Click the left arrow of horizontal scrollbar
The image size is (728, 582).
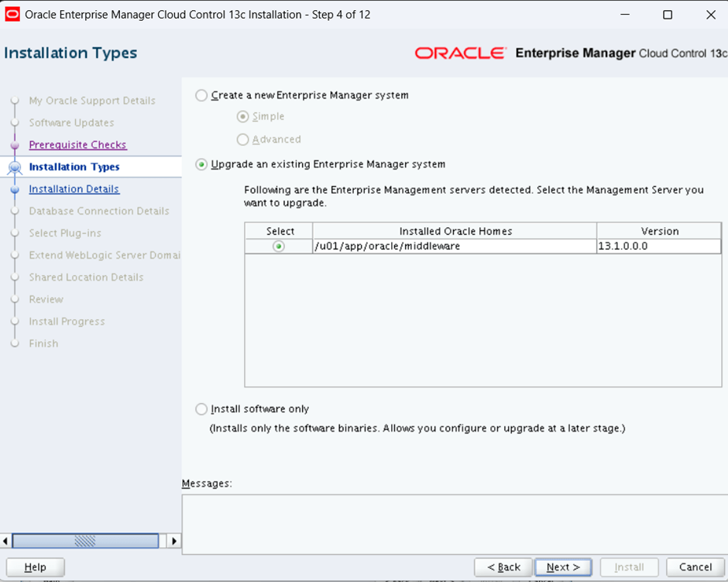pyautogui.click(x=6, y=541)
